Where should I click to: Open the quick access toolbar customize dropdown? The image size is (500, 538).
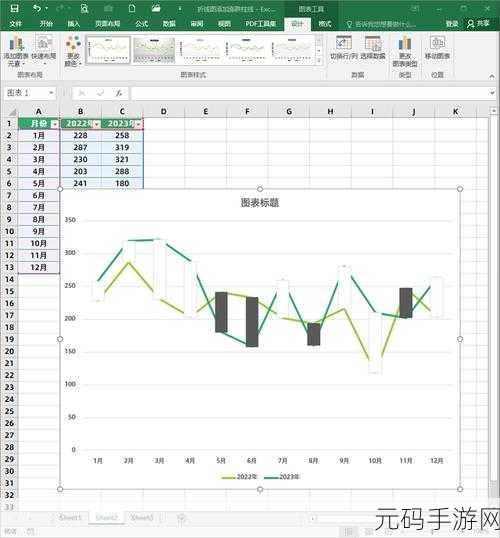point(180,9)
